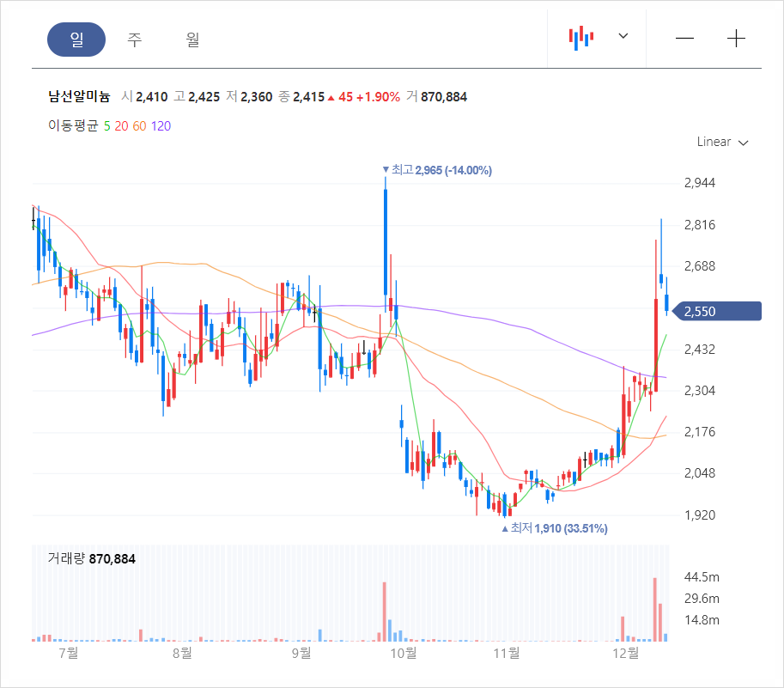
Task: Select the daily 일 chart tab
Action: pos(76,39)
